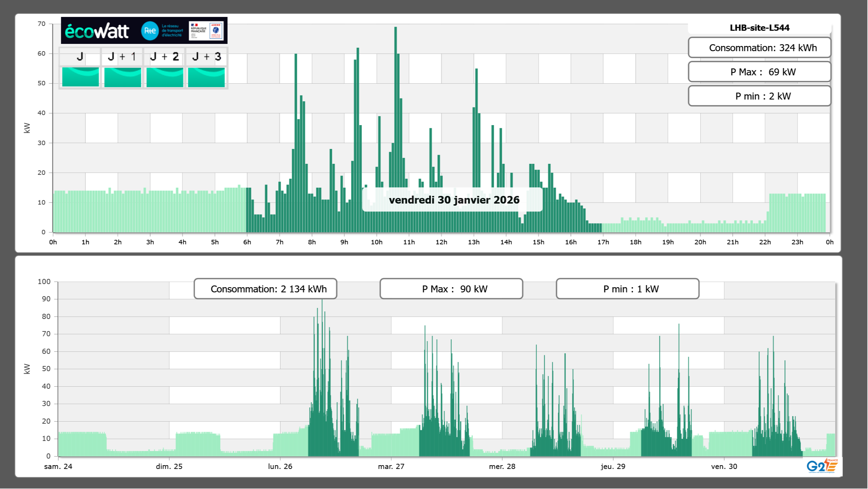Click the P Max : 69 kW box

pos(759,72)
